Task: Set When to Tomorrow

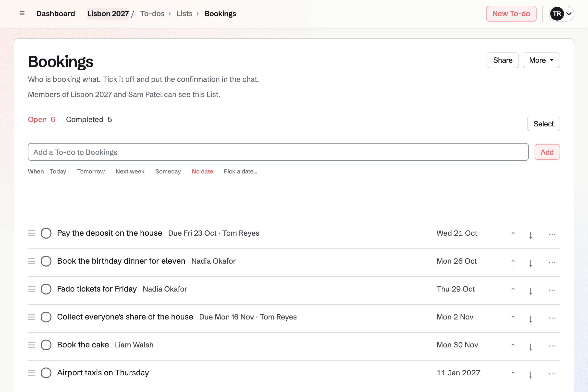Action: pyautogui.click(x=91, y=171)
